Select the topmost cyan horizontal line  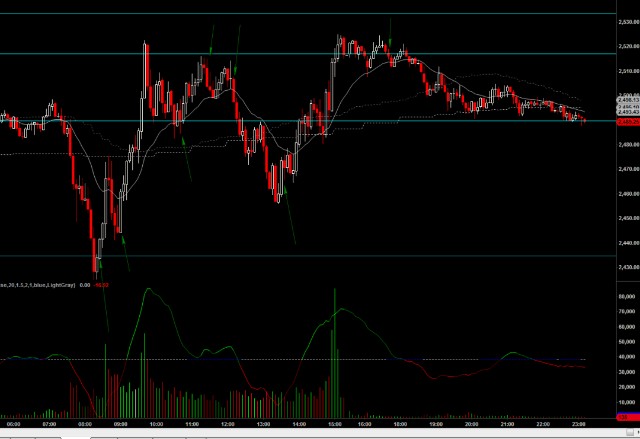[300, 14]
